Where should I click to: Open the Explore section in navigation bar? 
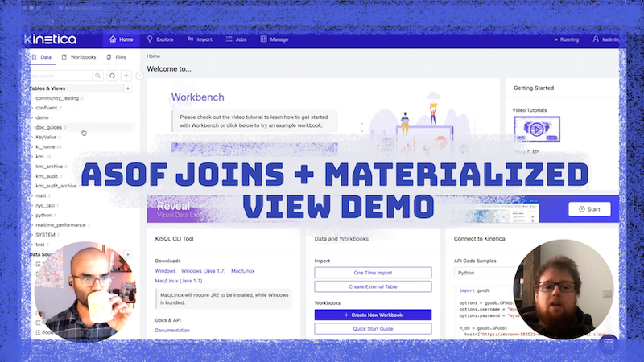160,39
